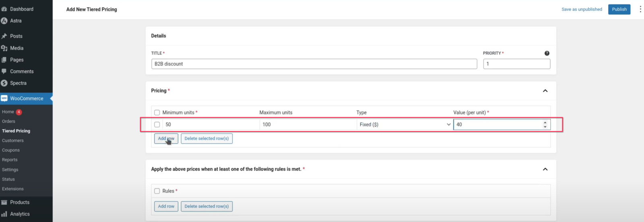The width and height of the screenshot is (644, 222).
Task: Open the three-dot options menu
Action: pos(640,9)
